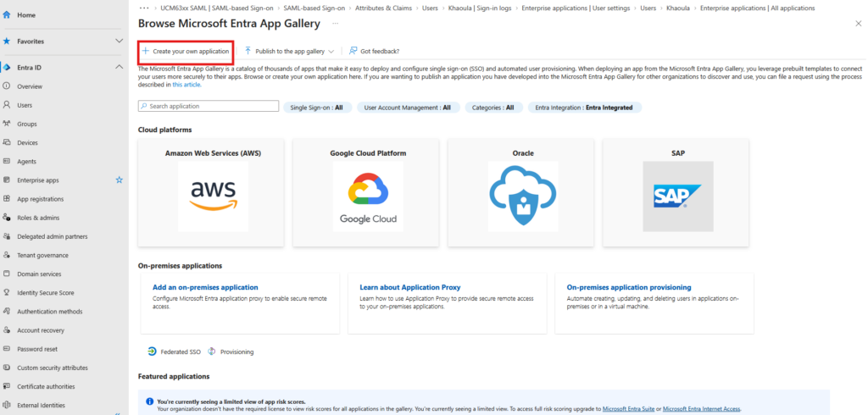This screenshot has height=415, width=868.
Task: Click the Federated SSO icon
Action: (152, 351)
